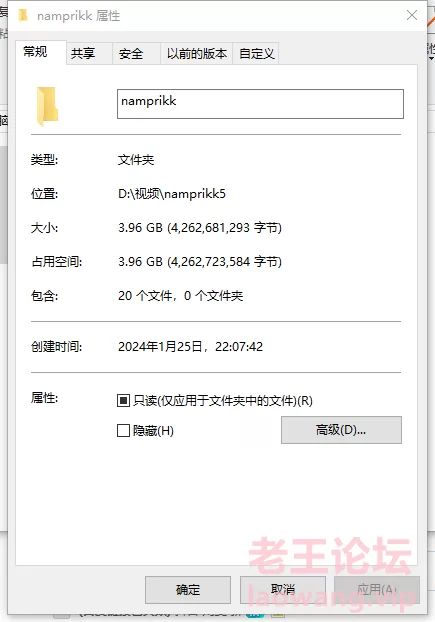Click the small folder icon in title bar
The width and height of the screenshot is (435, 622).
(23, 15)
